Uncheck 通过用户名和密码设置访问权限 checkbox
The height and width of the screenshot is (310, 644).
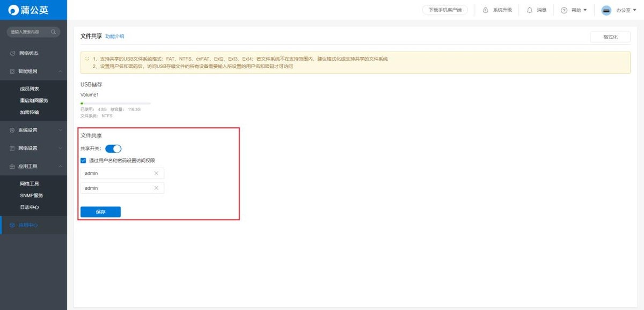point(83,160)
